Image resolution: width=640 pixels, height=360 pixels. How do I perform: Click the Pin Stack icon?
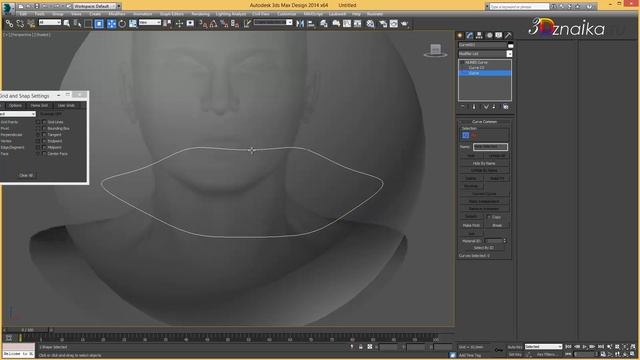click(462, 107)
